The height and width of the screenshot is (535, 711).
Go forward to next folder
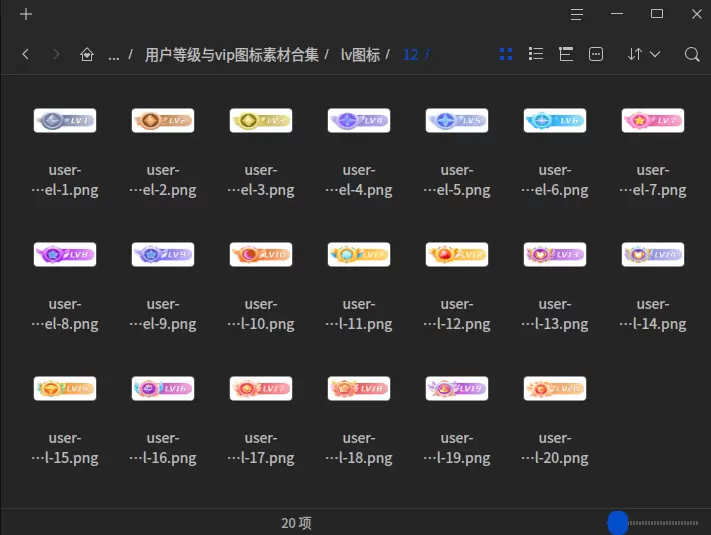(x=56, y=54)
